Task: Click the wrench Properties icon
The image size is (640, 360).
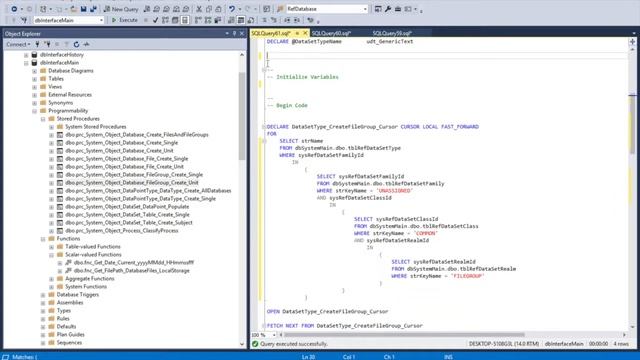Action: (388, 9)
